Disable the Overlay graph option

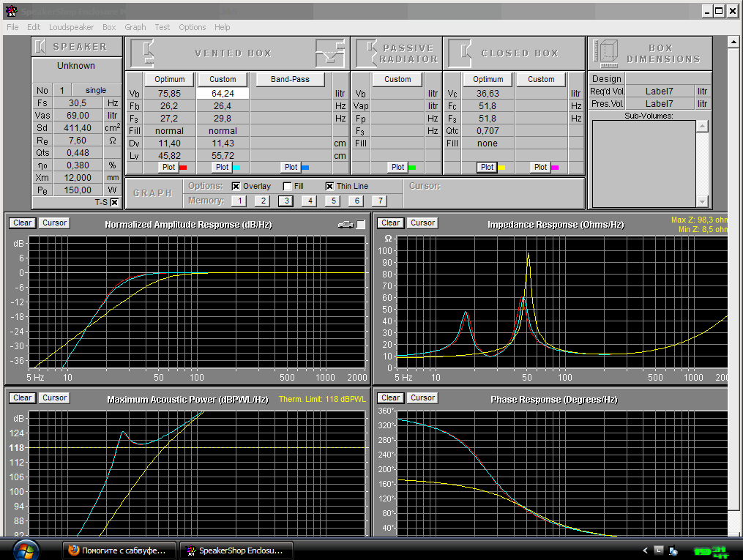(x=236, y=187)
